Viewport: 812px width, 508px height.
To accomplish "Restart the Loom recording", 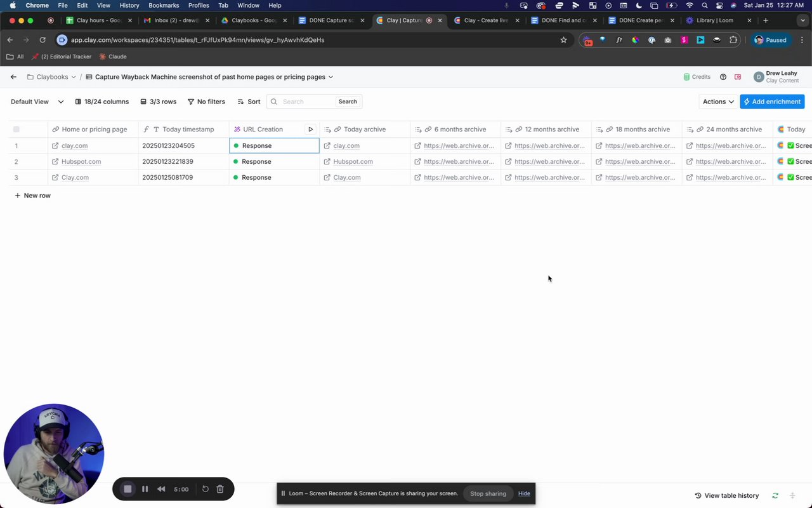I will click(x=206, y=489).
